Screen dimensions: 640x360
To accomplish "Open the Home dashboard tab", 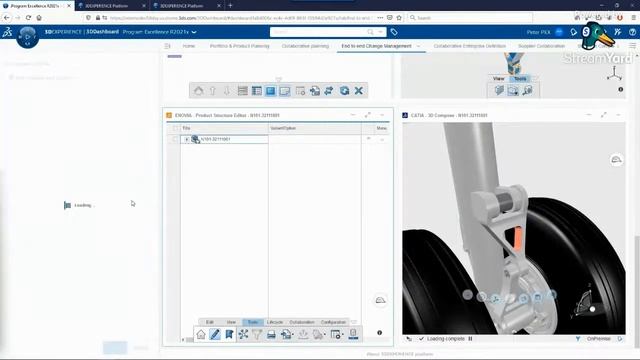I will coord(189,46).
